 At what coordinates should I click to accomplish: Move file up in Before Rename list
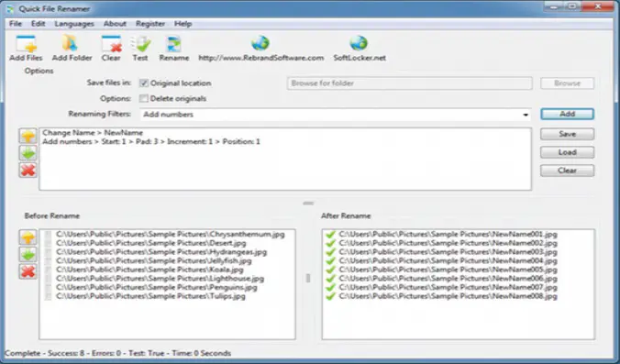[x=28, y=237]
